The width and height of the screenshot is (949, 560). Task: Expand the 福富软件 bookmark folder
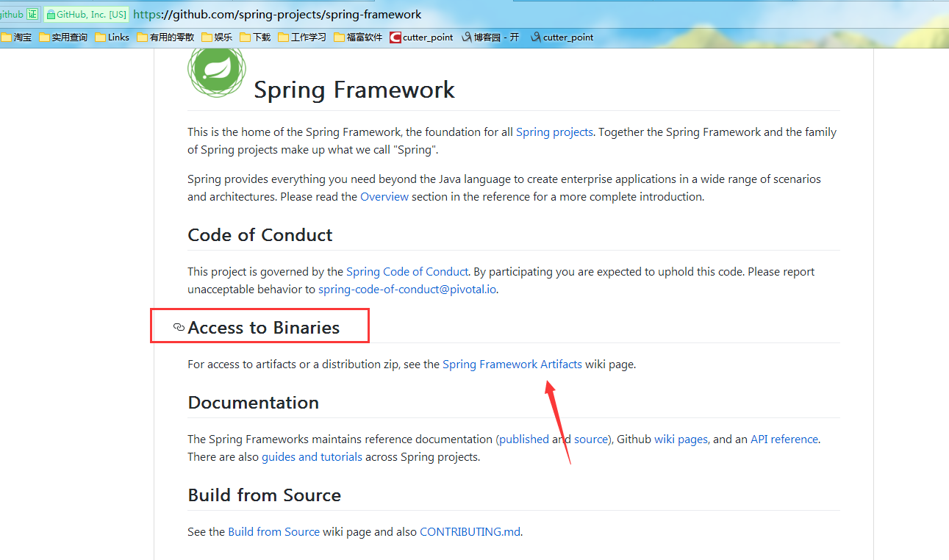pos(358,37)
